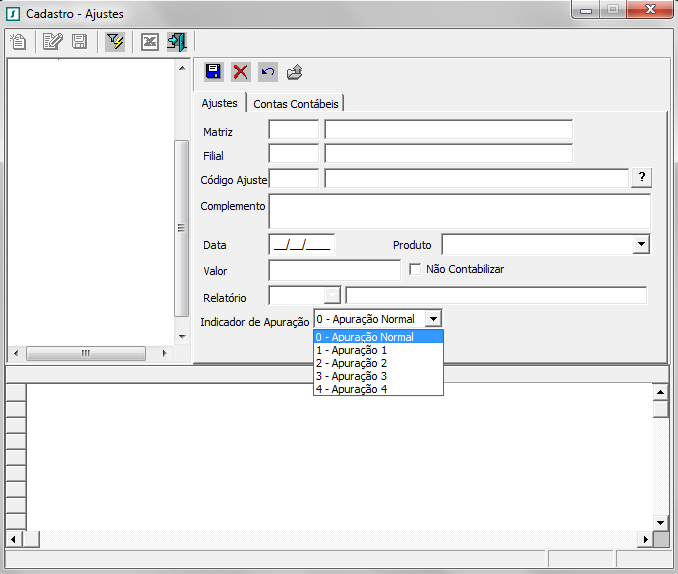Click the edit record pencil icon
The image size is (678, 574).
point(52,42)
